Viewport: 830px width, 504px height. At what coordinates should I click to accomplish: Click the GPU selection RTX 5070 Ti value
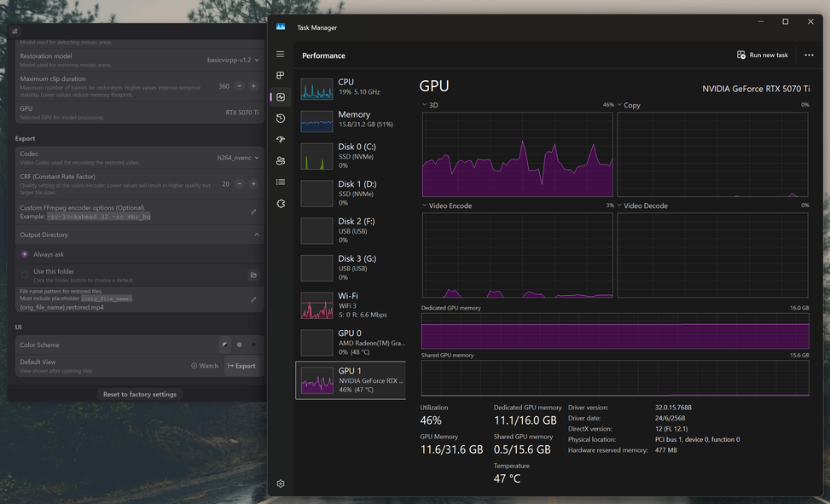[242, 113]
